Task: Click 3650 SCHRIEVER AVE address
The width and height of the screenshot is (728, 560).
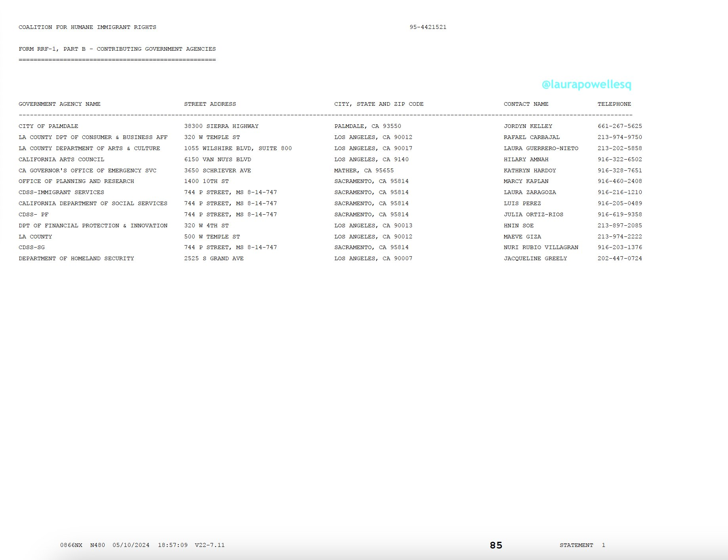Action: pyautogui.click(x=217, y=171)
